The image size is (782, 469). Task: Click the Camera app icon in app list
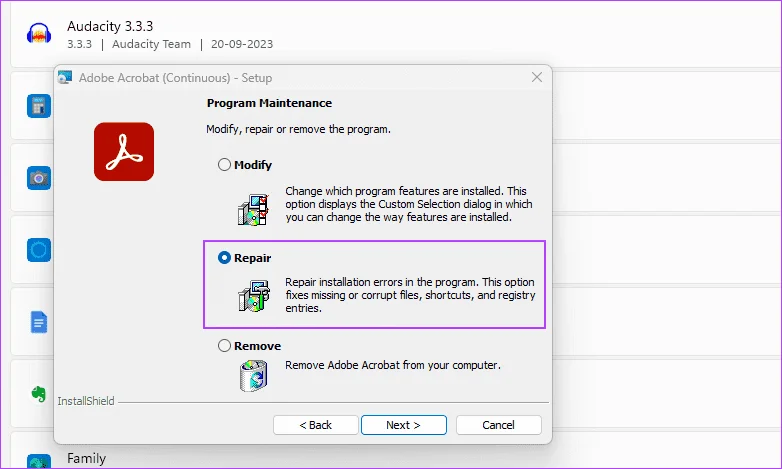pos(39,178)
